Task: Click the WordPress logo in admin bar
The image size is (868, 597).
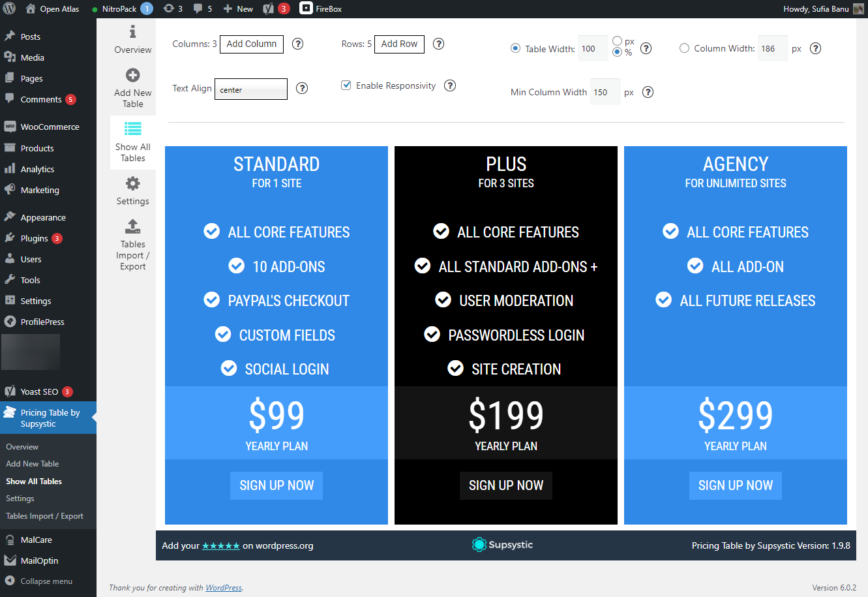Action: click(9, 8)
